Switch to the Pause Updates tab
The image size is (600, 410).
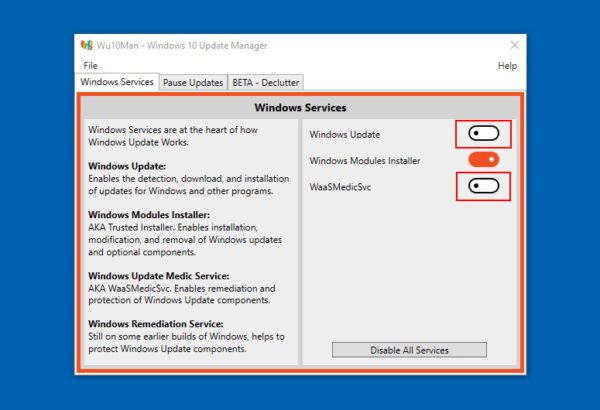pyautogui.click(x=193, y=83)
